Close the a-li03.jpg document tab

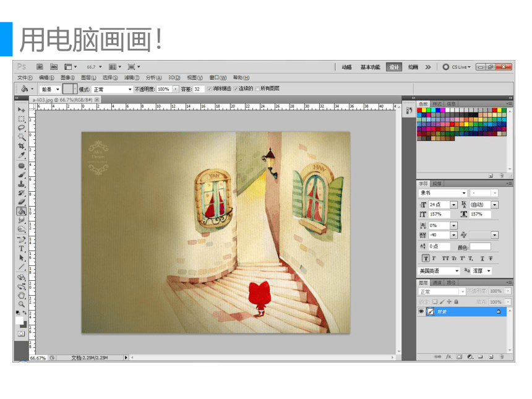pos(97,100)
